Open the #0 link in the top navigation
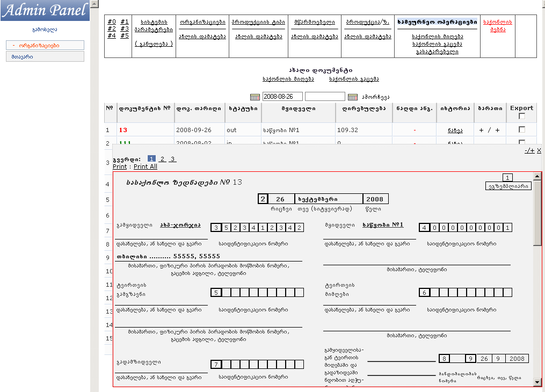545x392 pixels. click(112, 22)
